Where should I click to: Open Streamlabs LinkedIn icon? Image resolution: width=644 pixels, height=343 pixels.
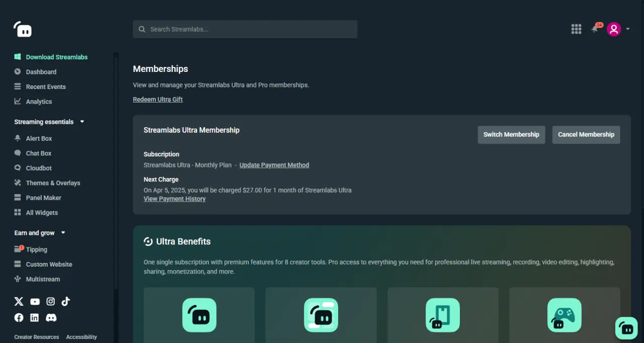(x=34, y=317)
